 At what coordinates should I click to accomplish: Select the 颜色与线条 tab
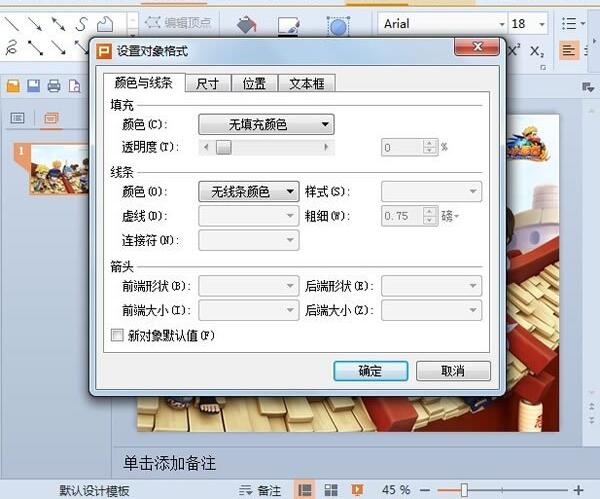(144, 82)
